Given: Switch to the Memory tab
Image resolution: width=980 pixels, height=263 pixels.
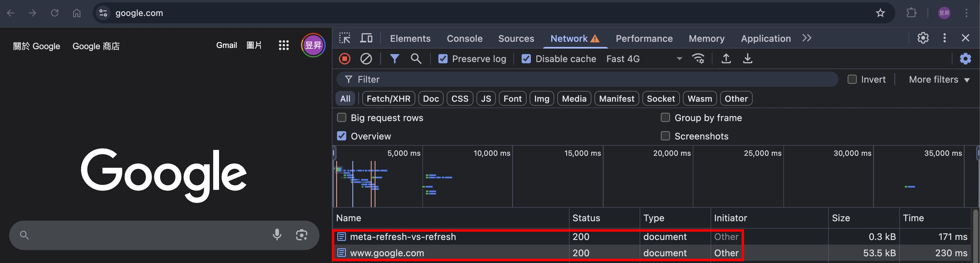Looking at the screenshot, I should pyautogui.click(x=707, y=38).
